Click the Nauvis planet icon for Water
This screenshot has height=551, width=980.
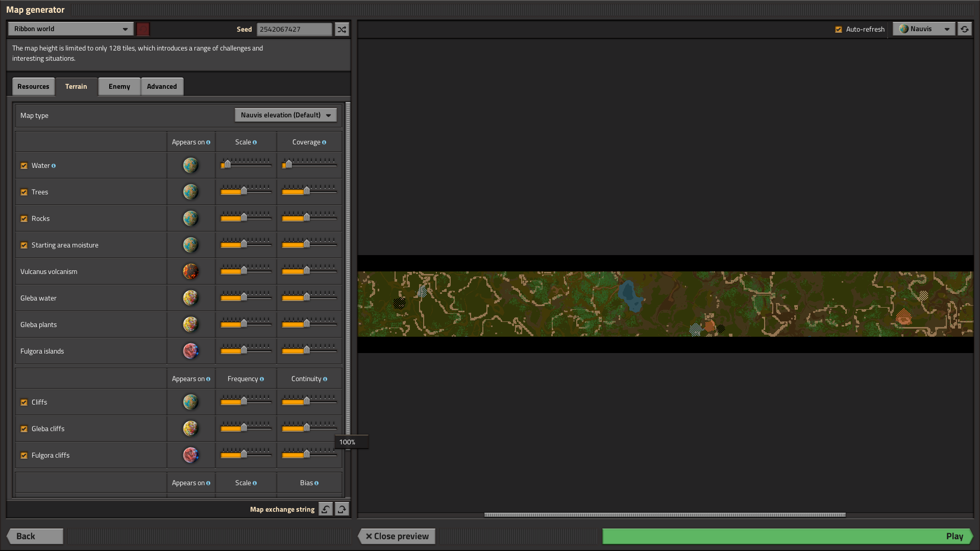(190, 165)
